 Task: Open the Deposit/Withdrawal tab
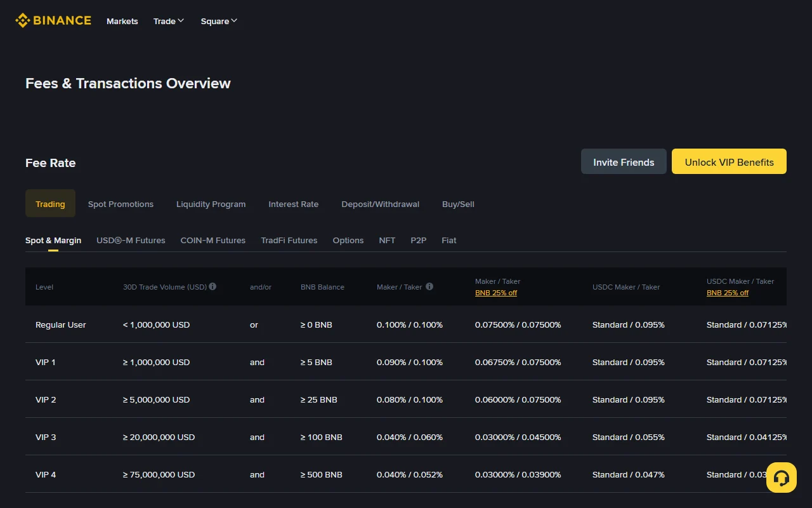click(380, 204)
